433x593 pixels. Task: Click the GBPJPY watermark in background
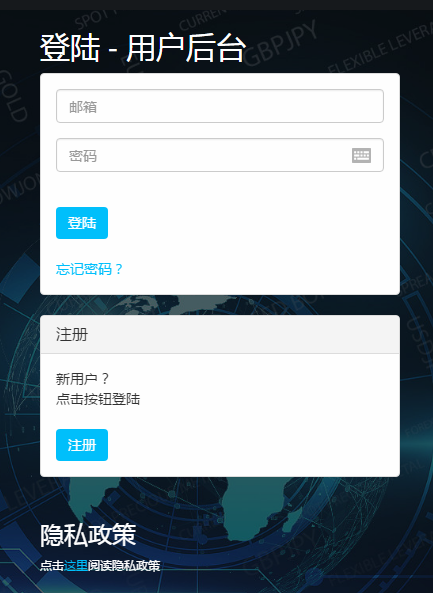(x=281, y=43)
